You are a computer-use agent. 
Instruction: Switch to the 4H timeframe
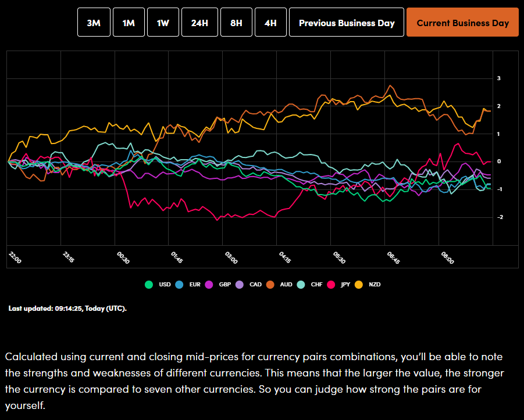[270, 23]
